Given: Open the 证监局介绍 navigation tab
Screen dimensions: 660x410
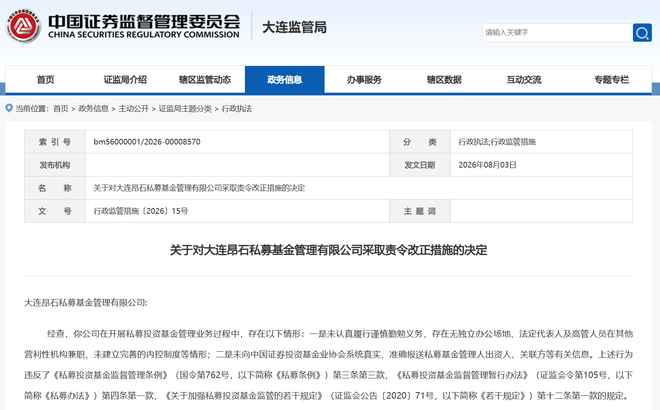Looking at the screenshot, I should (125, 80).
